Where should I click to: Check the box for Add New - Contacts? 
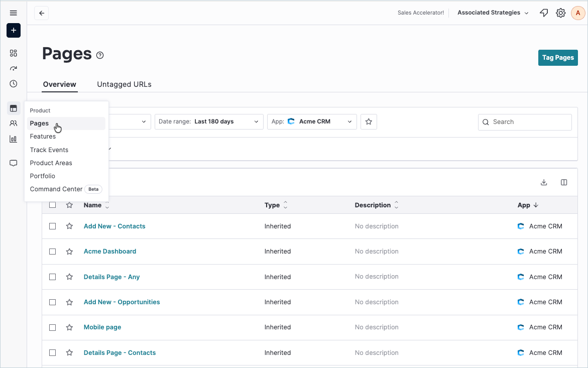(x=53, y=226)
